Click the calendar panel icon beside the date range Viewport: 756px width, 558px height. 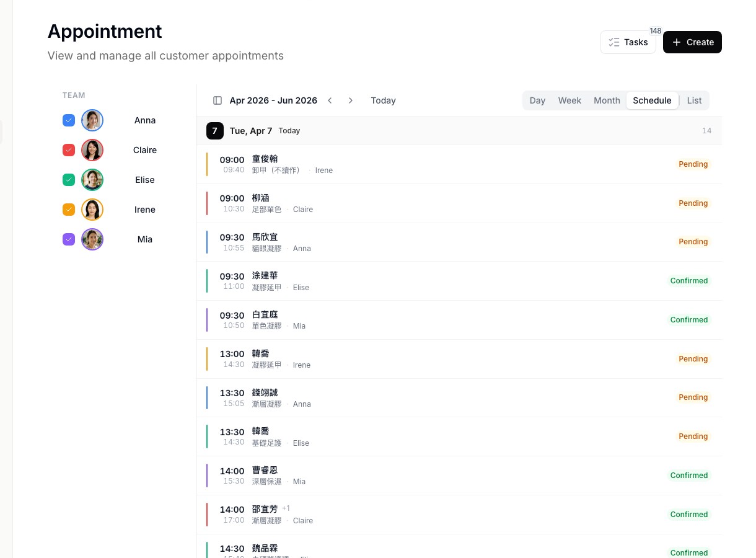(217, 100)
